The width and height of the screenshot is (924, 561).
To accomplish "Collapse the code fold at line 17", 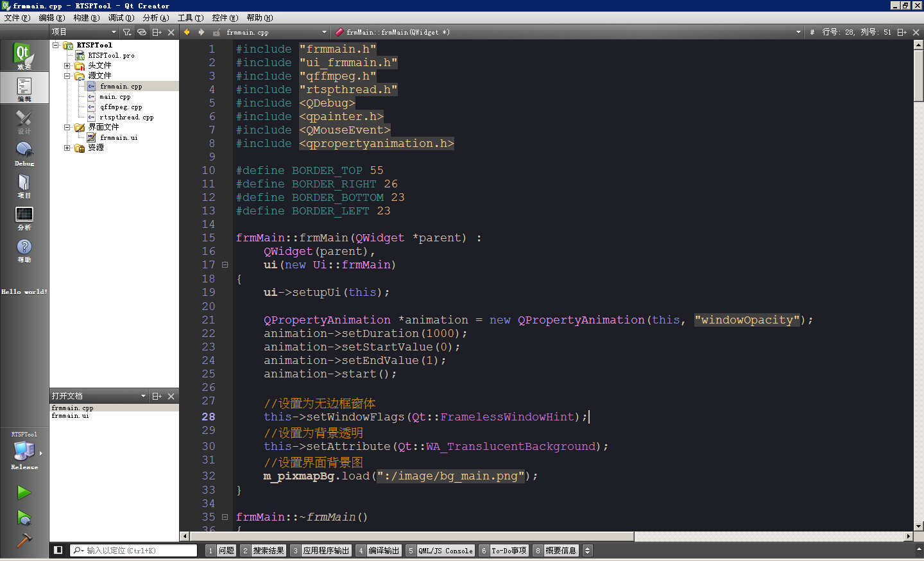I will point(225,264).
